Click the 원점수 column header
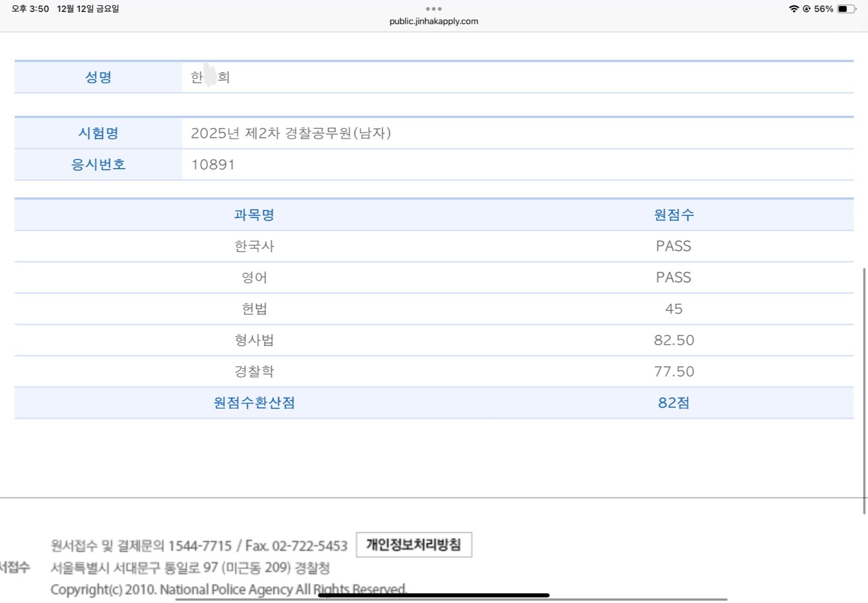Viewport: 868px width, 603px height. [673, 215]
